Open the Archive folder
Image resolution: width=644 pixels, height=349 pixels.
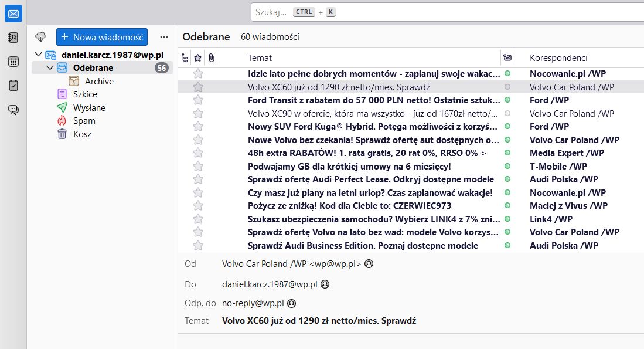[99, 82]
